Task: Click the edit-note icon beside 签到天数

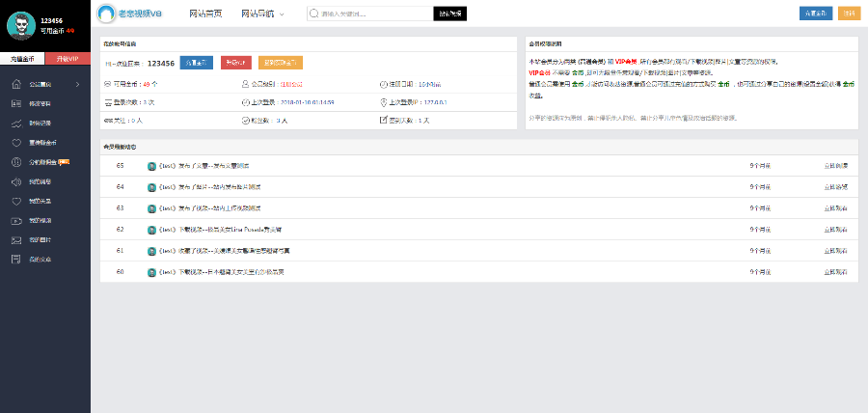Action: pos(383,120)
